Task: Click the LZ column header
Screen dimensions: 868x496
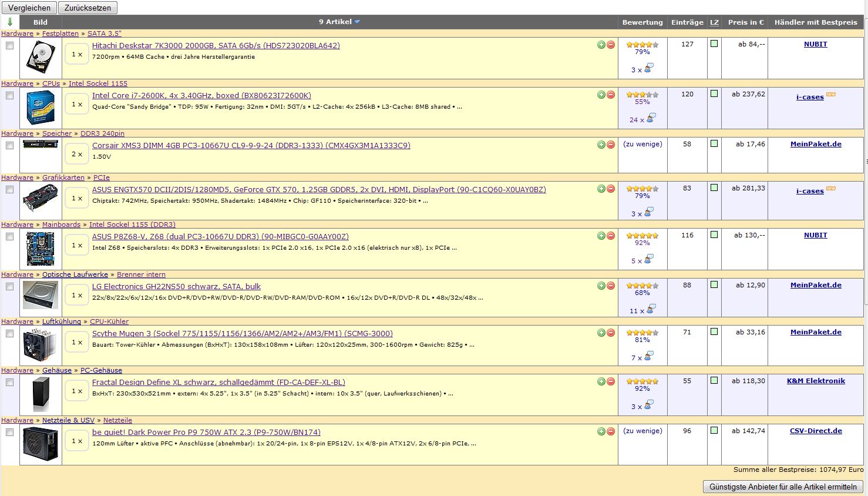Action: tap(714, 22)
